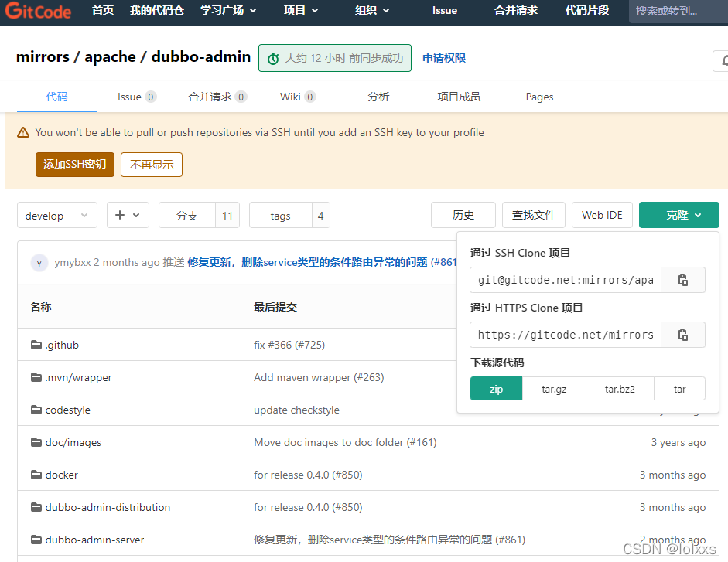Click the sync status clock icon
This screenshot has width=728, height=562.
(273, 59)
